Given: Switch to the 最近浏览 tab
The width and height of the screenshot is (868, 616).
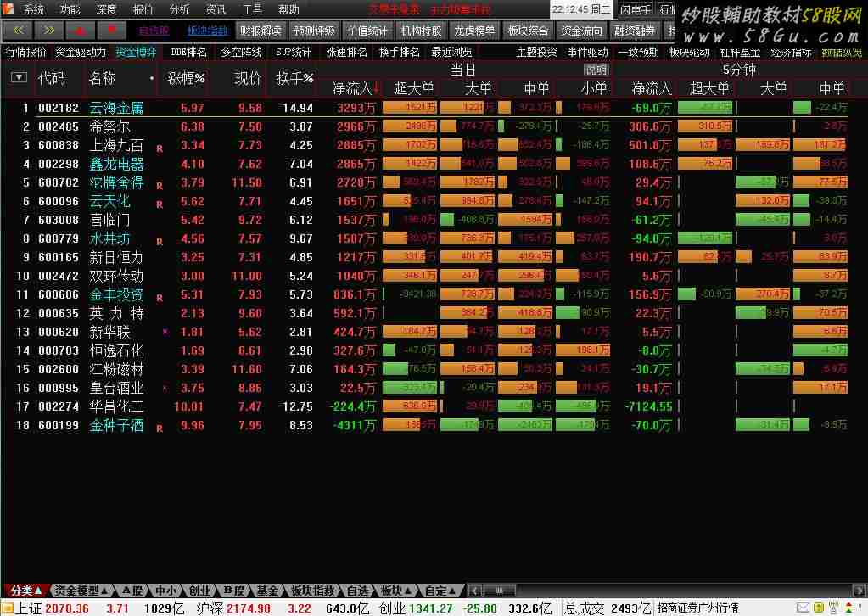Looking at the screenshot, I should pyautogui.click(x=451, y=52).
